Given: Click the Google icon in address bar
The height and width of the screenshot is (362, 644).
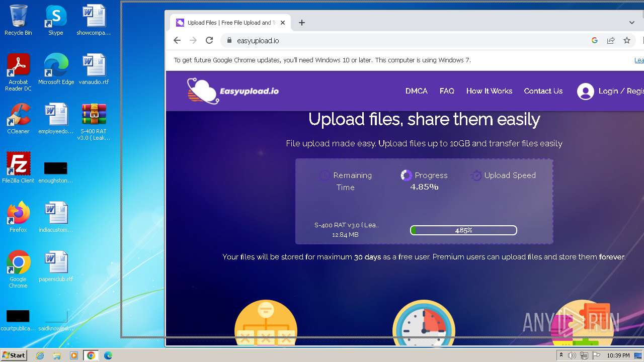Looking at the screenshot, I should point(595,41).
